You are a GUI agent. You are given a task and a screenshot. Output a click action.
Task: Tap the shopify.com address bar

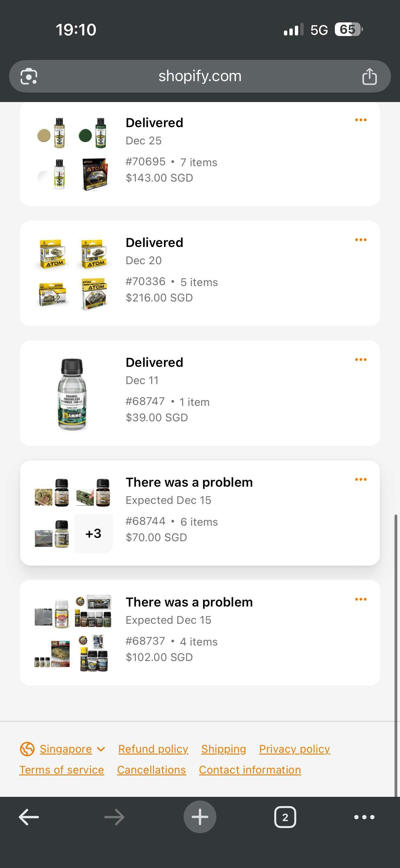pyautogui.click(x=200, y=77)
